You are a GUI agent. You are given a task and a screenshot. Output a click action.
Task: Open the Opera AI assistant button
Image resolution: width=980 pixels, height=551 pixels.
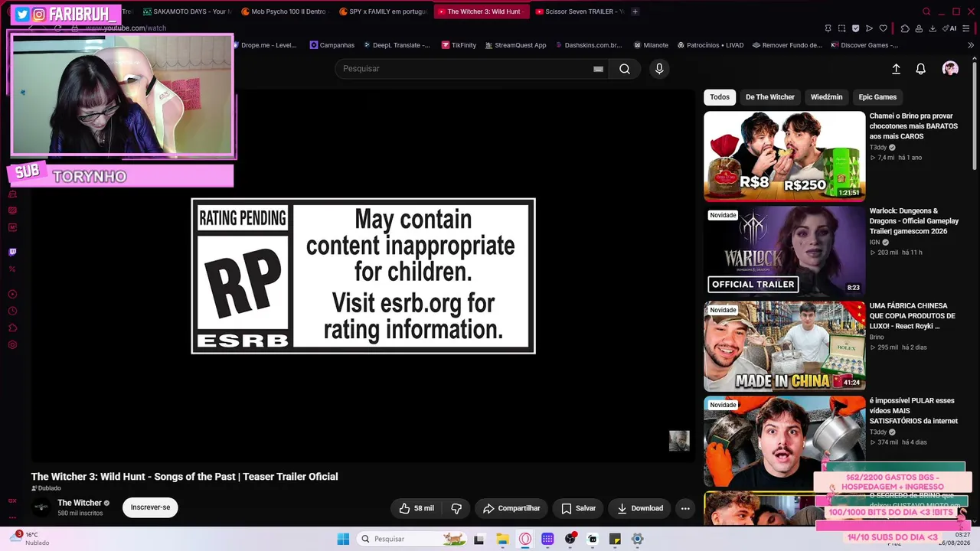coord(950,28)
